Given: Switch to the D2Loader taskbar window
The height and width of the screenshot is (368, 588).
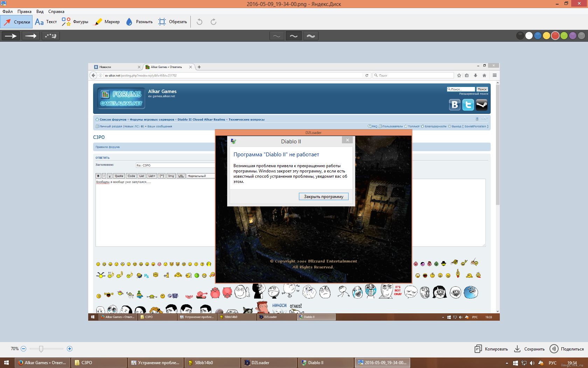Looking at the screenshot, I should pos(269,363).
